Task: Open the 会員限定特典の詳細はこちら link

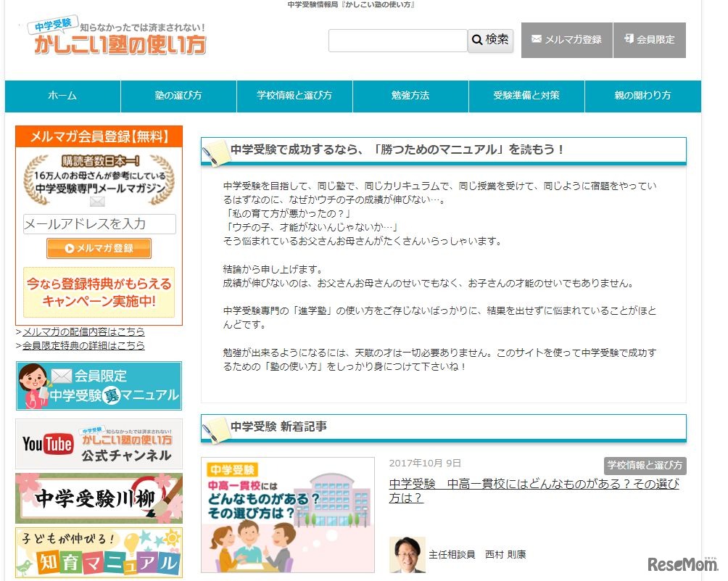Action: [82, 346]
